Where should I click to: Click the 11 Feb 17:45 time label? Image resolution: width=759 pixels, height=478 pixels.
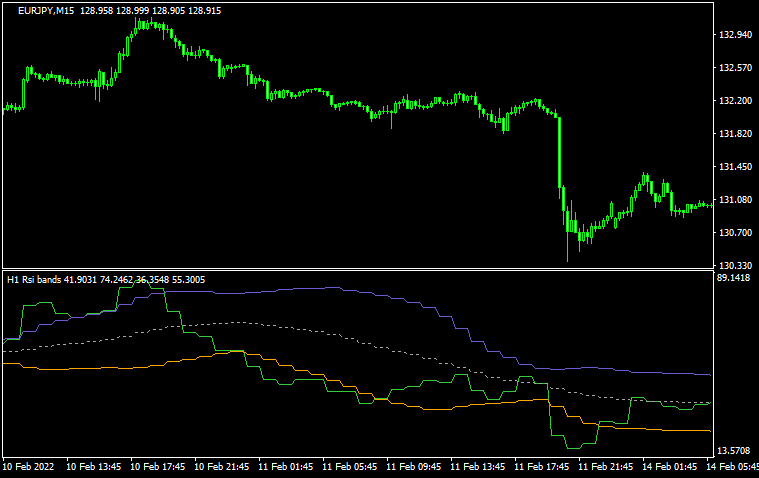pos(542,466)
